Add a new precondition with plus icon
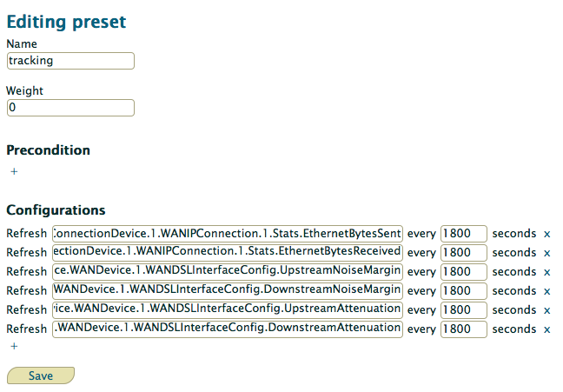 click(x=14, y=171)
